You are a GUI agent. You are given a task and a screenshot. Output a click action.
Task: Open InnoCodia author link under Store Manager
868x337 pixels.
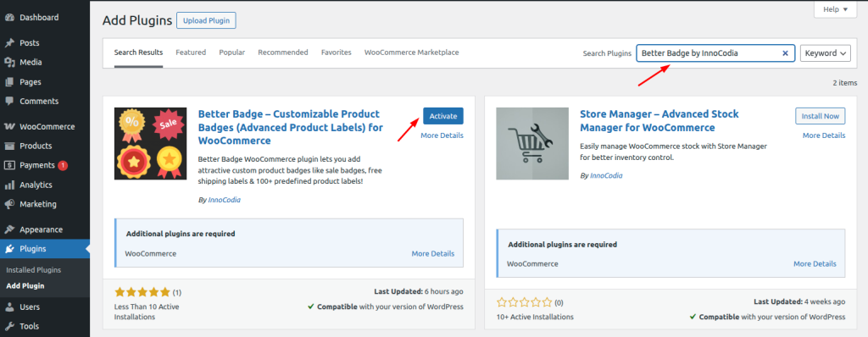point(606,175)
